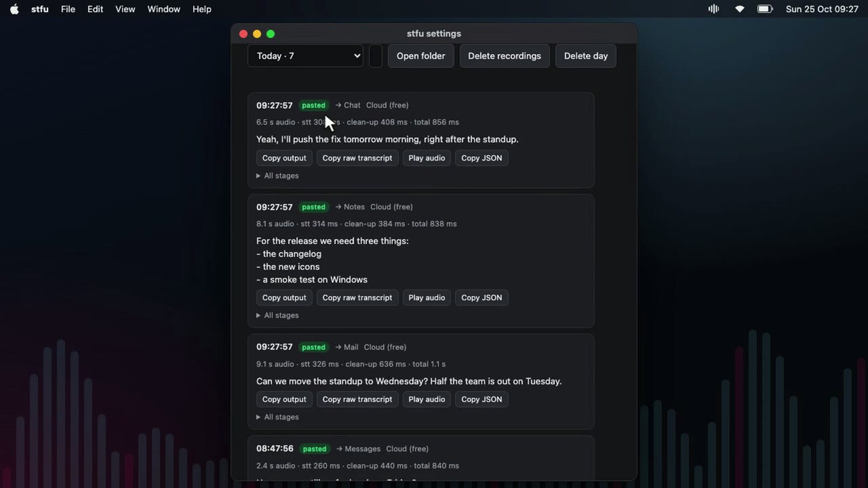Open the View menu
868x488 pixels.
[125, 9]
